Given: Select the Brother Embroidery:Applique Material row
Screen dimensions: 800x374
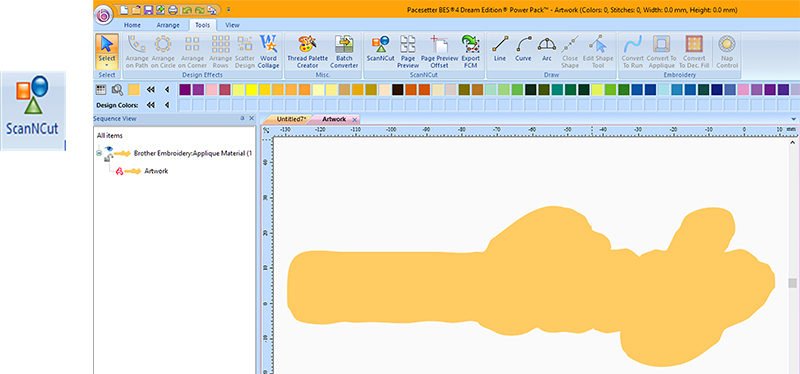Looking at the screenshot, I should click(192, 153).
